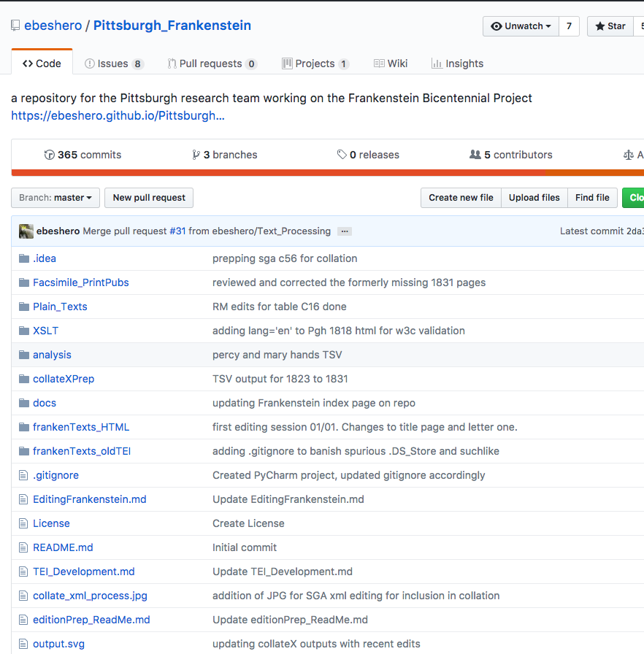
Task: Open the Plain_Texts folder
Action: [x=60, y=307]
